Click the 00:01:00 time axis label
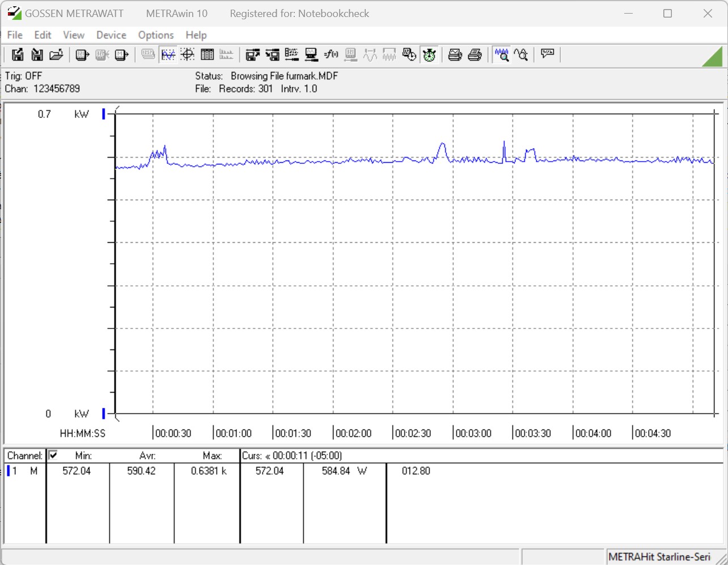Image resolution: width=728 pixels, height=565 pixels. point(233,433)
